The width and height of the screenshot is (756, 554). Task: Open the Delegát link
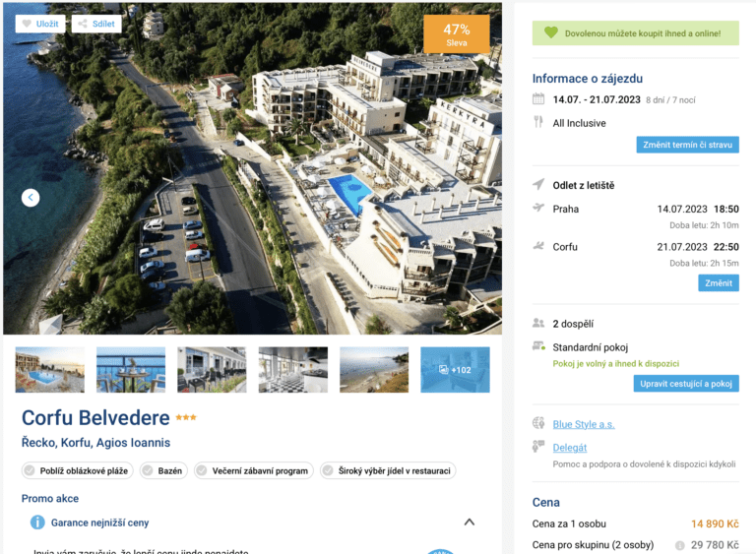click(x=569, y=448)
